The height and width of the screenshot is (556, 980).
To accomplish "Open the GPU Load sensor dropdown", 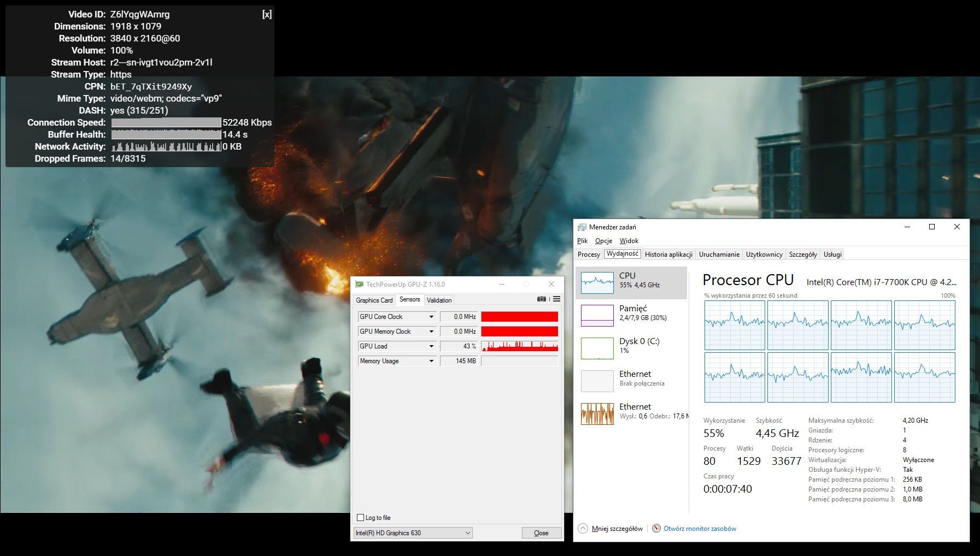I will (x=431, y=346).
